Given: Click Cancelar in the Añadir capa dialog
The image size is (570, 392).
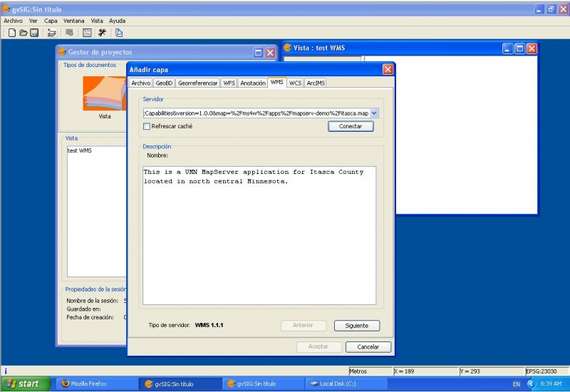Looking at the screenshot, I should (368, 347).
